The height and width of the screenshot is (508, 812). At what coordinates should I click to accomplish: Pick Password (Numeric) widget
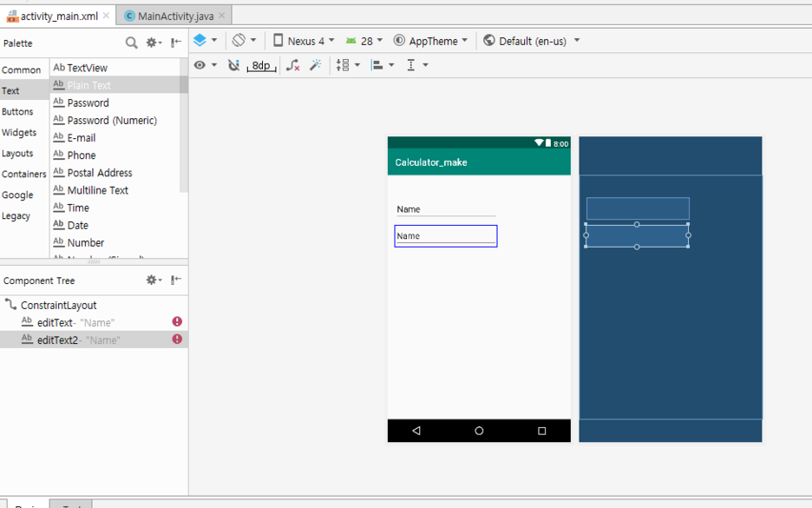(115, 120)
